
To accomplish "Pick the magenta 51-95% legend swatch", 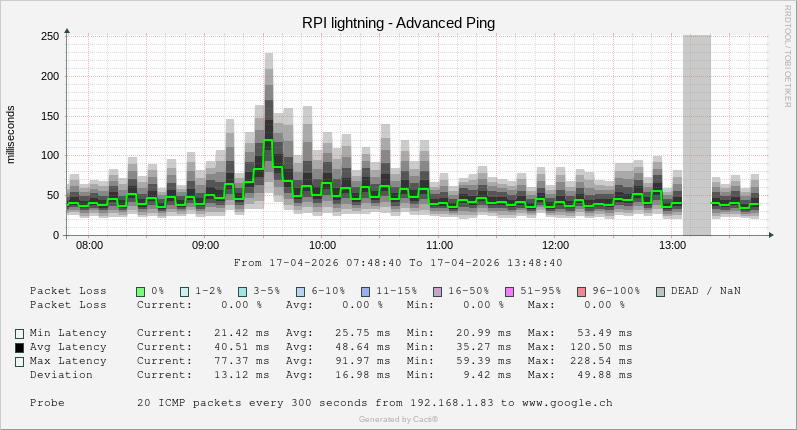I will pos(509,291).
